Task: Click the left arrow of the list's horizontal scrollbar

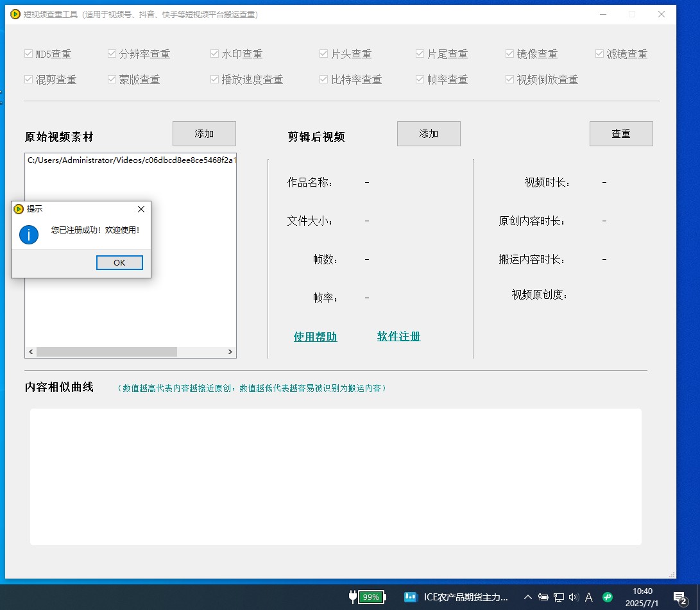Action: (x=31, y=352)
